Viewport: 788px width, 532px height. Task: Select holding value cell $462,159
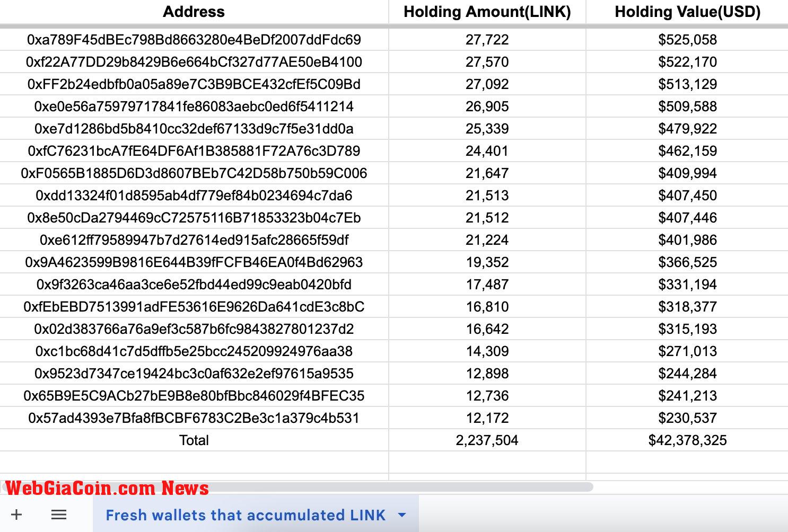click(x=687, y=151)
